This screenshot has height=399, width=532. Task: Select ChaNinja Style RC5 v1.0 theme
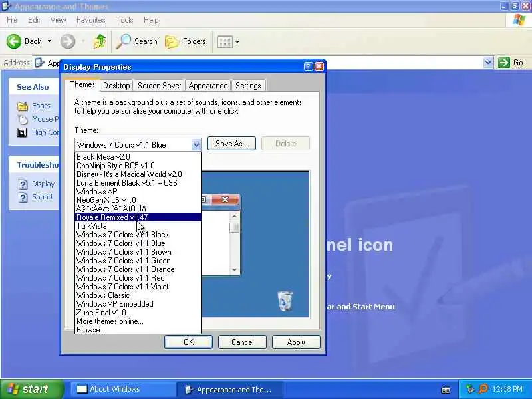point(138,166)
